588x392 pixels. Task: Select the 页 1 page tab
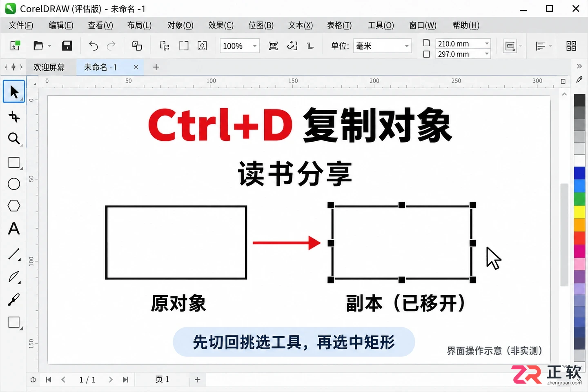coord(162,380)
